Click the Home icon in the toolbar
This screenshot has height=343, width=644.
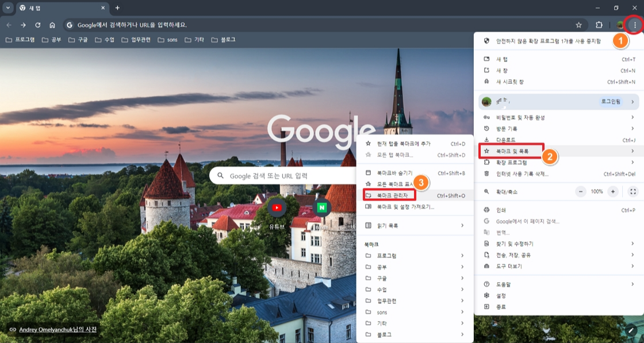click(x=52, y=25)
